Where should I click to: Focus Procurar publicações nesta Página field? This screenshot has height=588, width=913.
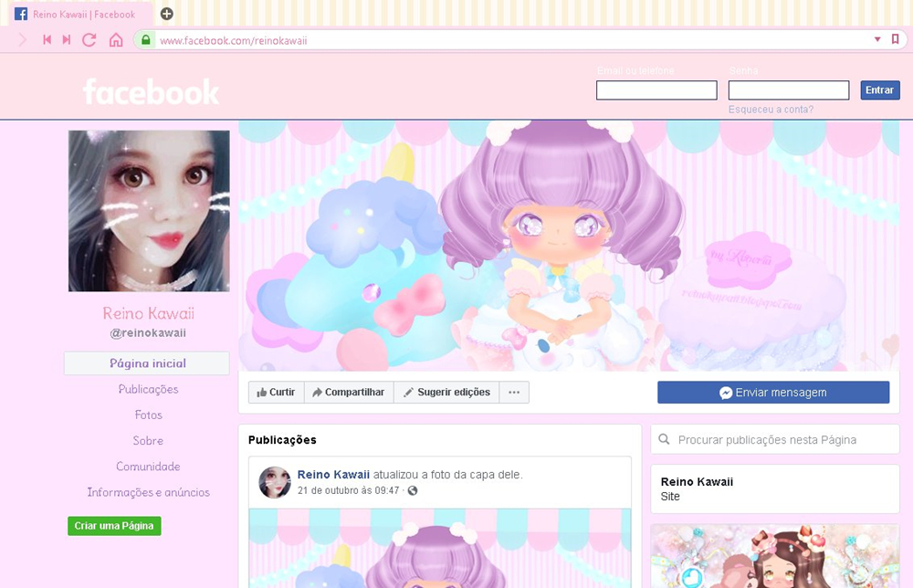click(x=775, y=439)
